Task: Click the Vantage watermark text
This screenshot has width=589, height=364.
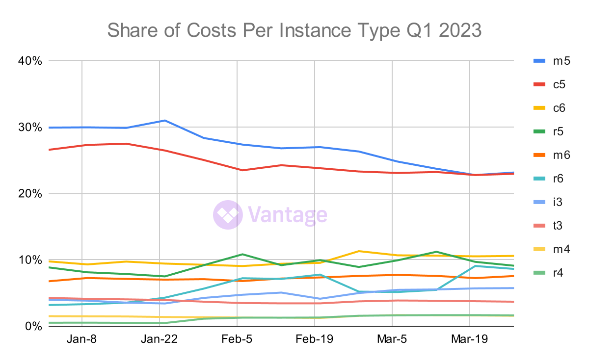Action: pyautogui.click(x=288, y=215)
